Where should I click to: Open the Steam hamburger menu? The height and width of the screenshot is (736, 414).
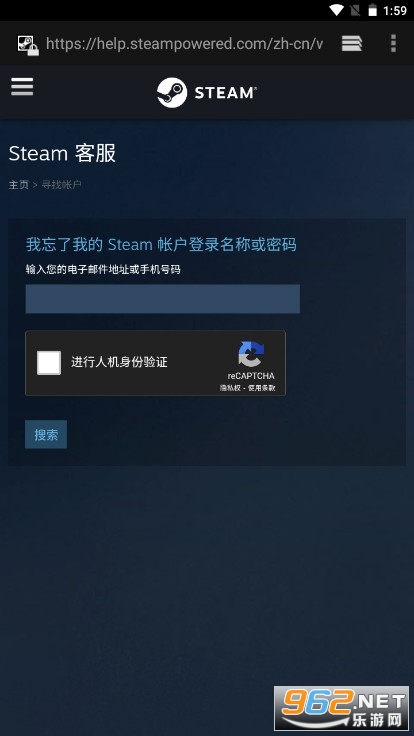point(22,87)
